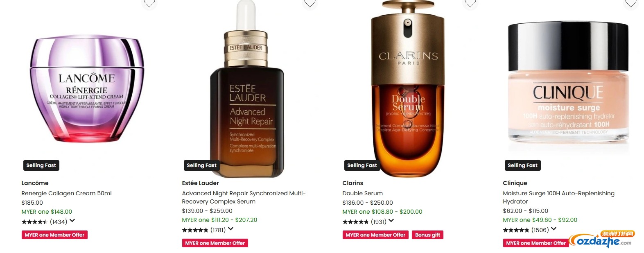Click wishlist heart above Estée Lauder serum
The image size is (644, 253).
tap(310, 3)
